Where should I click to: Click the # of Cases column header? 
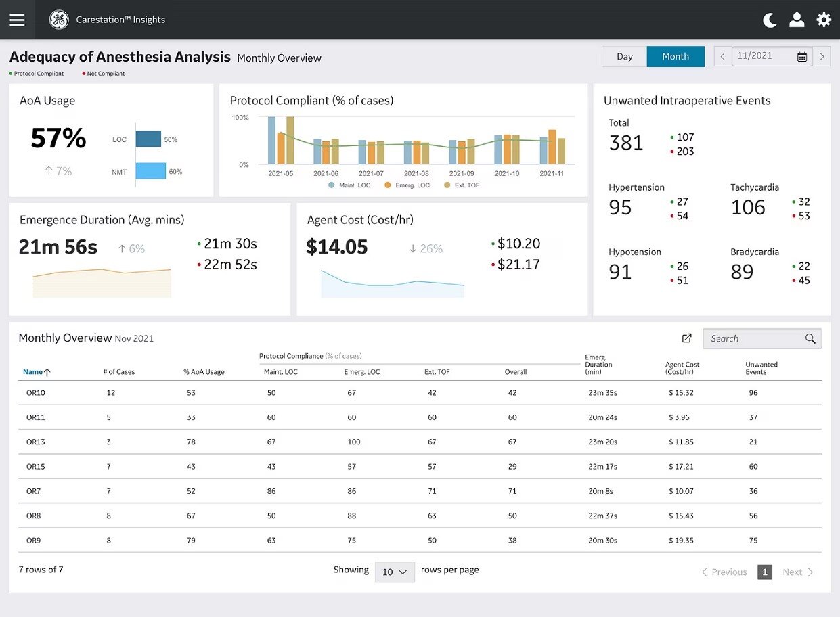click(118, 372)
